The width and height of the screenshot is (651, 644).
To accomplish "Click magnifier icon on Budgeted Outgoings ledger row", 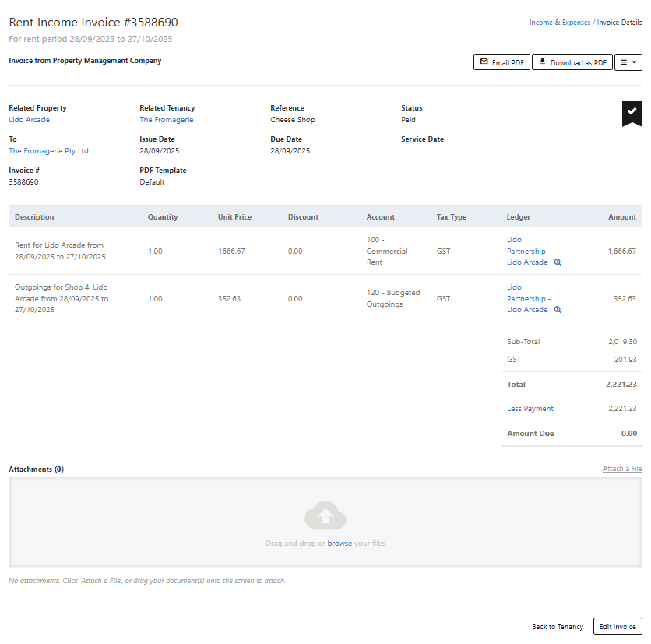I will tap(558, 310).
